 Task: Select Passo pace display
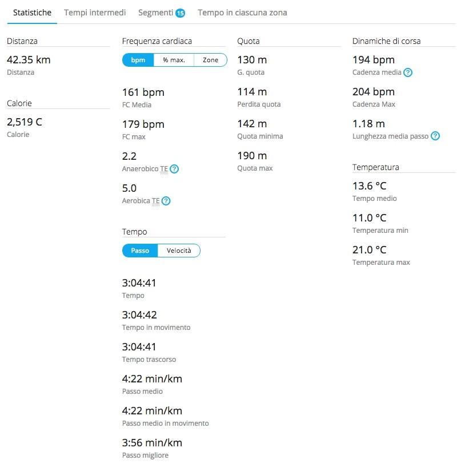140,251
